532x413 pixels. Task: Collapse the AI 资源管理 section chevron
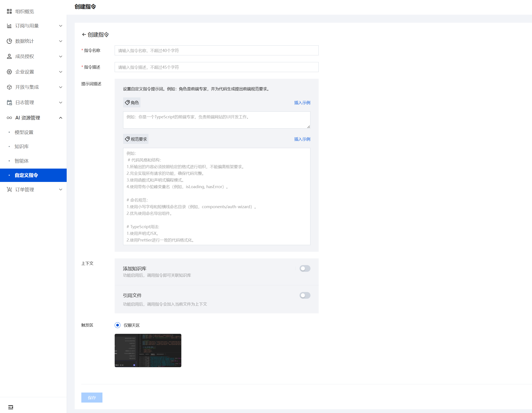[x=61, y=118]
